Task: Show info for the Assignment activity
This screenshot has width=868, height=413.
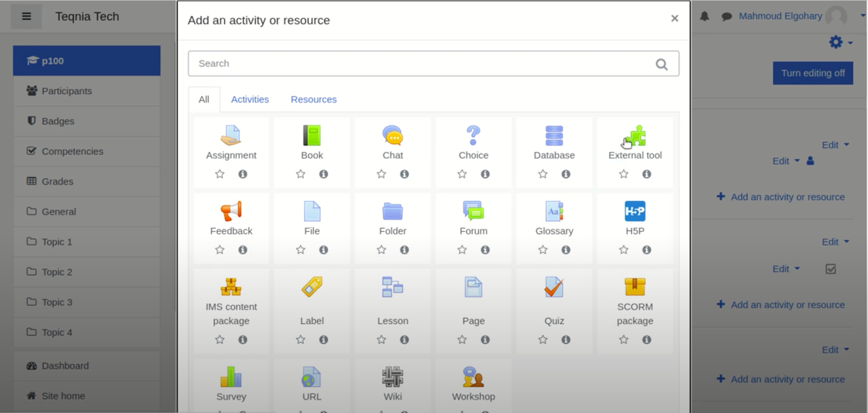Action: tap(242, 174)
